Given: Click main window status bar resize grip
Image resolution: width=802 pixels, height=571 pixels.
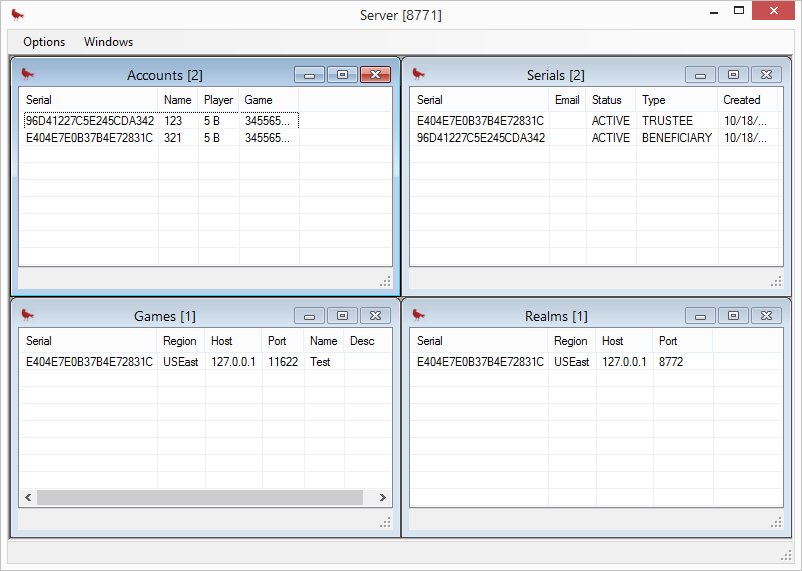Looking at the screenshot, I should [786, 556].
